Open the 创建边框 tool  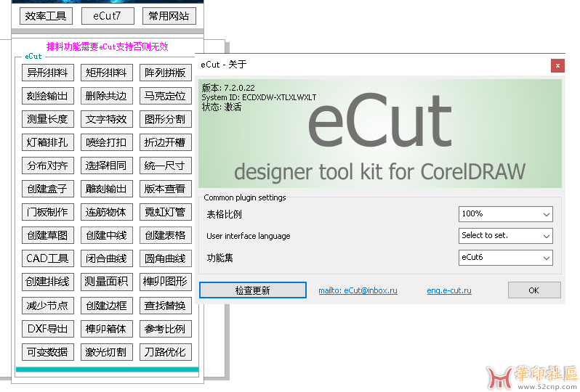point(107,306)
